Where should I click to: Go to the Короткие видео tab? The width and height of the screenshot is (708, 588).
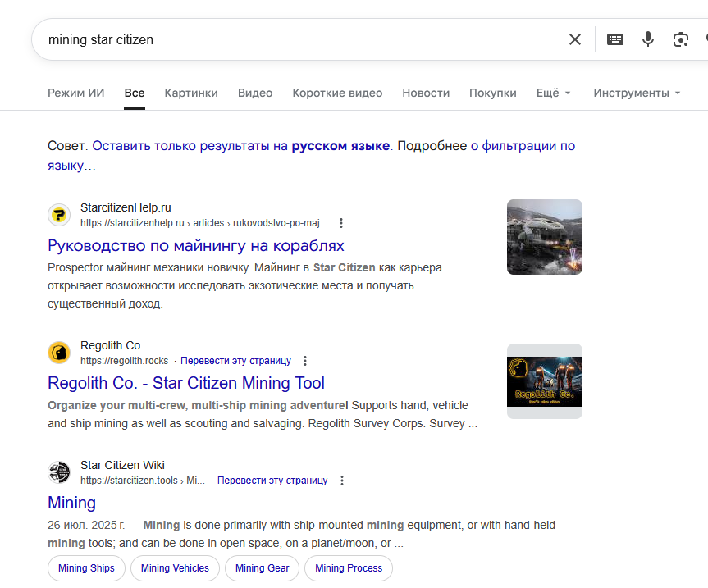click(x=337, y=93)
